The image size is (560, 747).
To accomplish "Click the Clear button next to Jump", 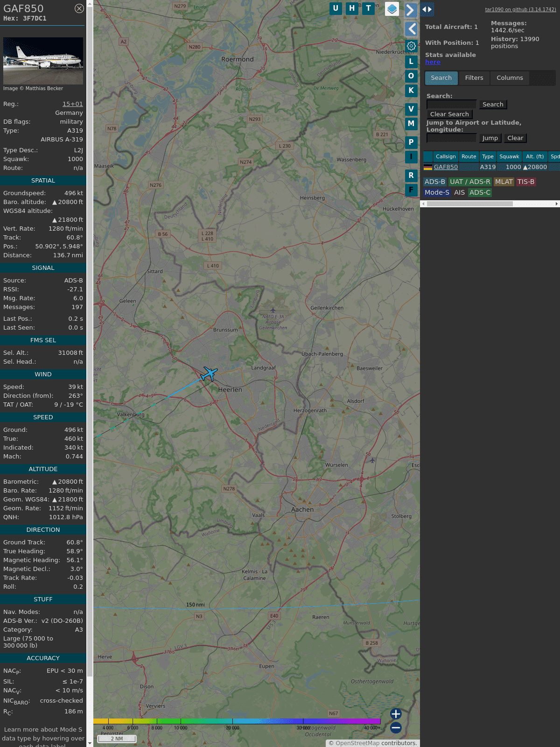I will pos(515,138).
